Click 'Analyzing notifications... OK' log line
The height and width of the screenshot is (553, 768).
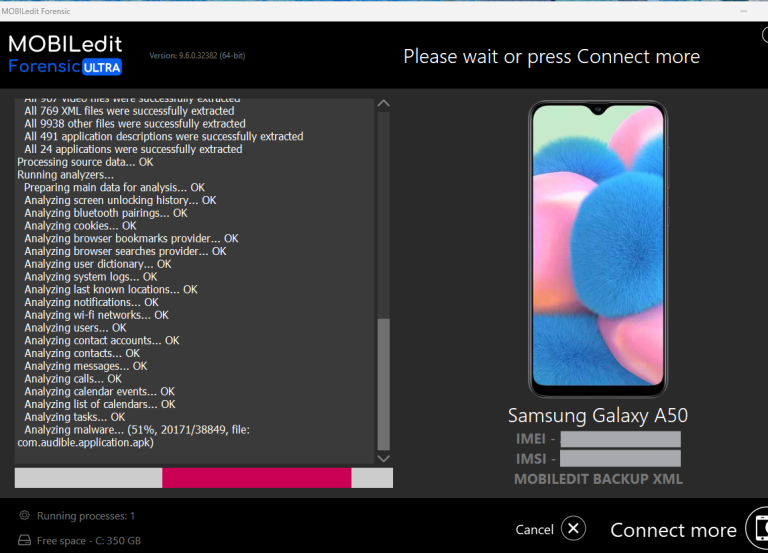click(x=92, y=303)
